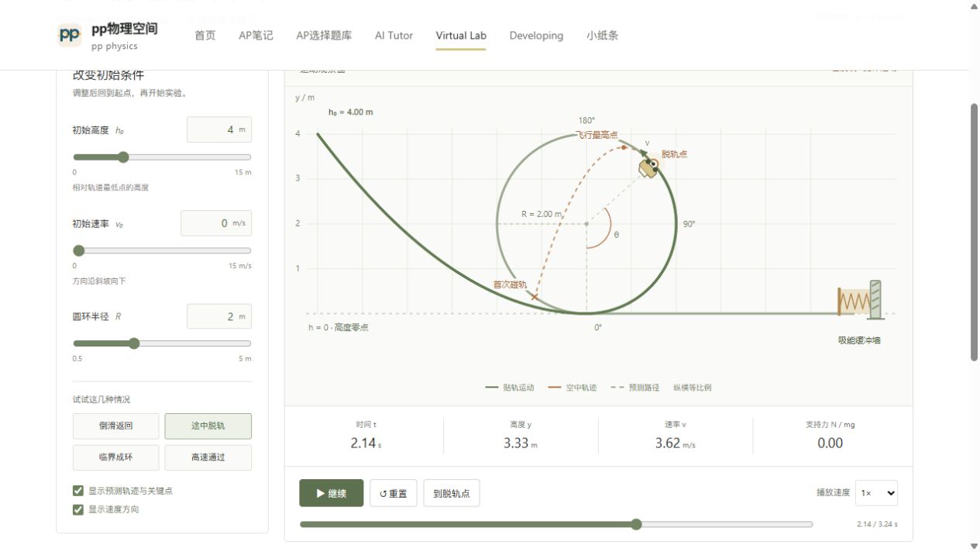The image size is (980, 552).
Task: Open the AP笔记 nav tab
Action: tap(256, 36)
